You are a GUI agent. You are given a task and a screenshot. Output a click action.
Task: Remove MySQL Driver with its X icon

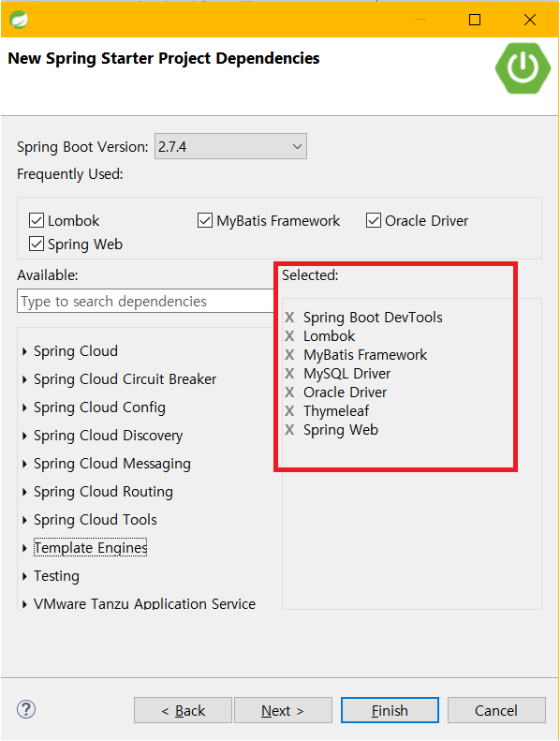point(289,374)
